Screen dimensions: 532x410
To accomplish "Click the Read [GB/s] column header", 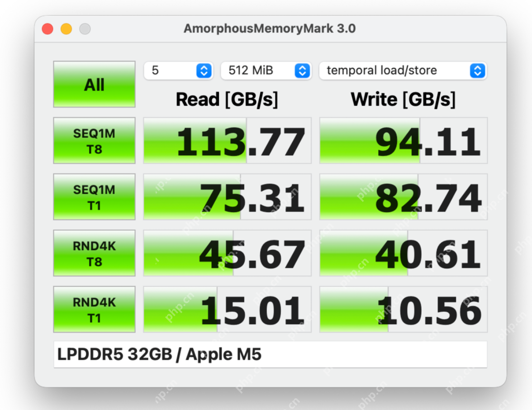I will (x=227, y=100).
